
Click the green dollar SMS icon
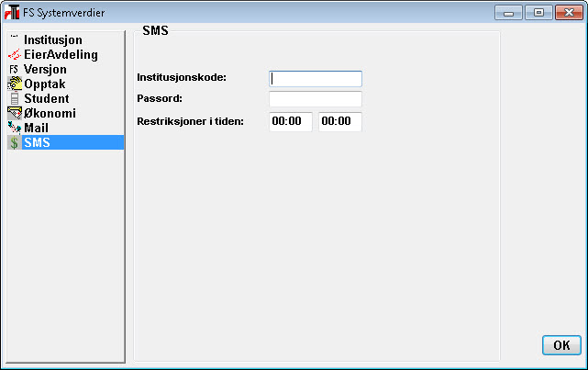tap(15, 142)
